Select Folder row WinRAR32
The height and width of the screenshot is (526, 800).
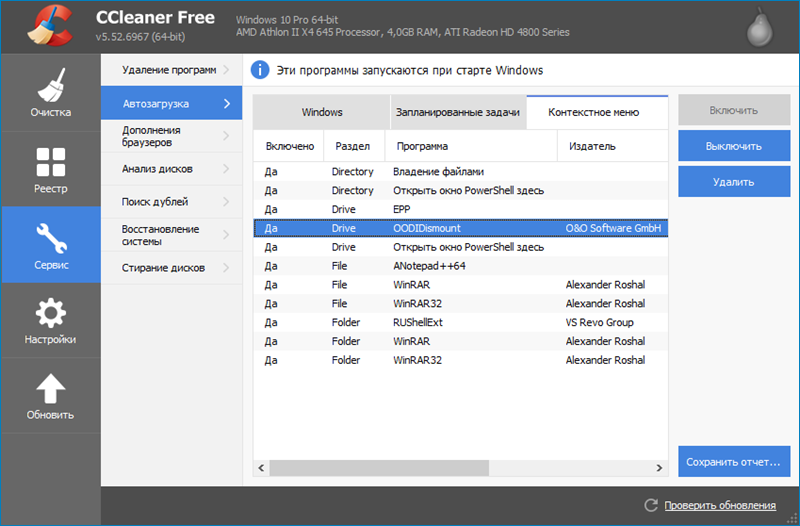461,360
